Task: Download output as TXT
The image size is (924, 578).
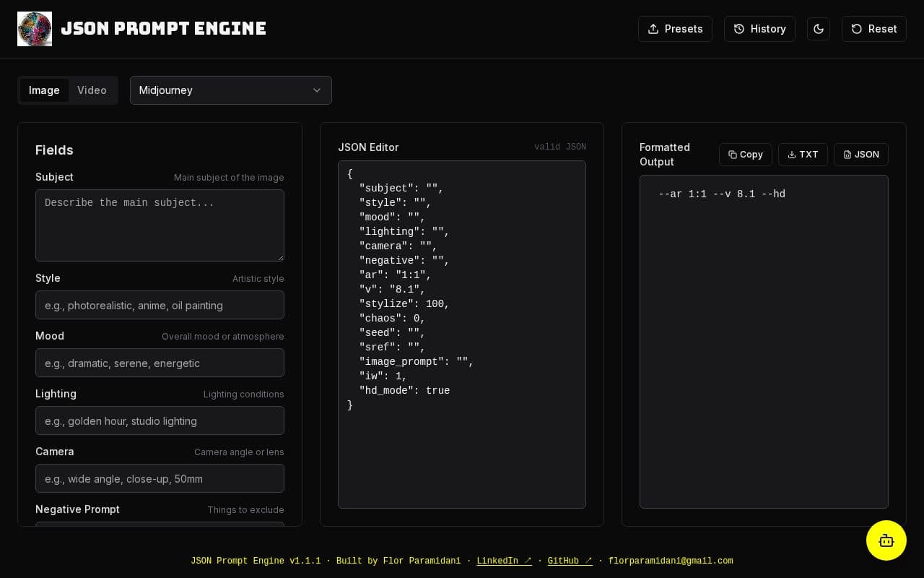Action: [803, 155]
